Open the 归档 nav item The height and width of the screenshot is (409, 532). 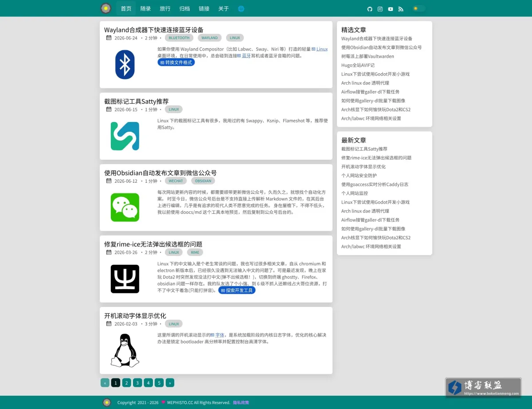tap(184, 8)
